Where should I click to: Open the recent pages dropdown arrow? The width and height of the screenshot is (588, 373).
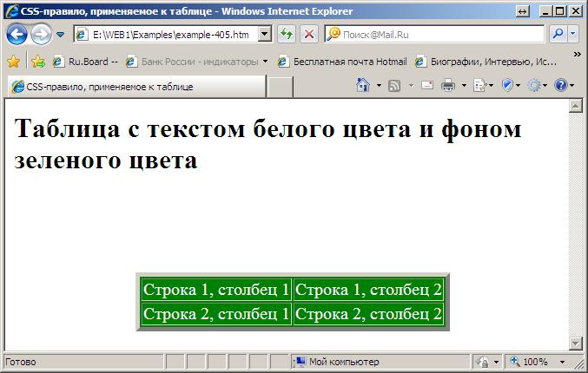[x=60, y=35]
